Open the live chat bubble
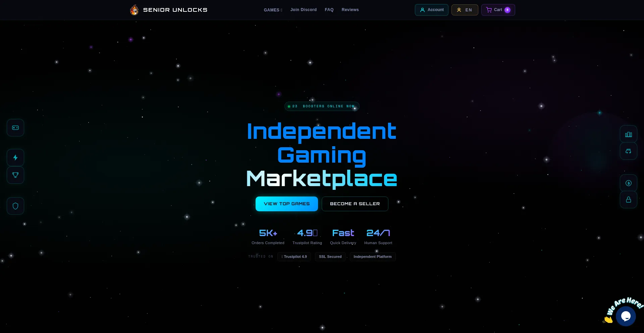Screen dimensions: 644x333 [x=626, y=316]
